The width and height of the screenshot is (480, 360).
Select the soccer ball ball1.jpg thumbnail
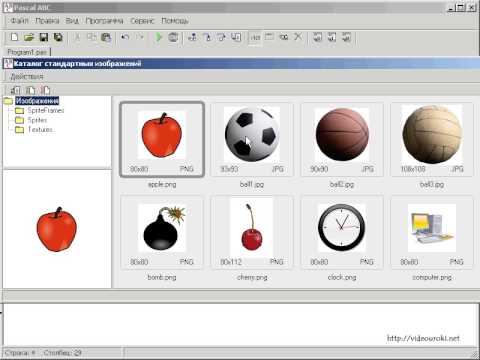coord(252,139)
